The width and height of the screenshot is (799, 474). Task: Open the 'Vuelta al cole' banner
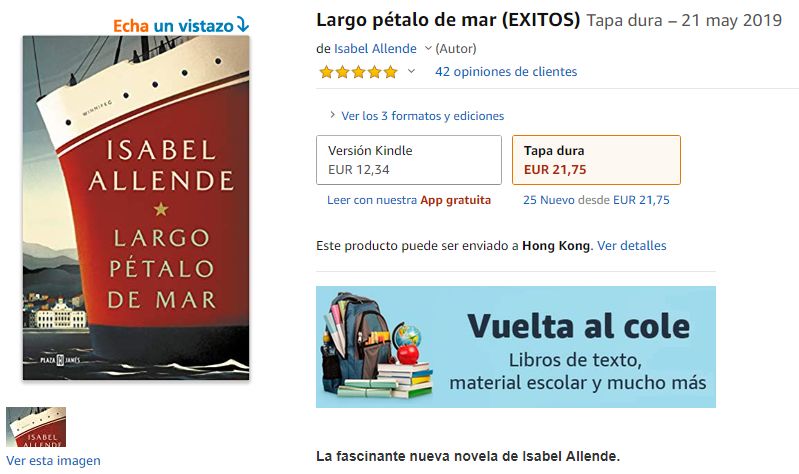pyautogui.click(x=516, y=347)
